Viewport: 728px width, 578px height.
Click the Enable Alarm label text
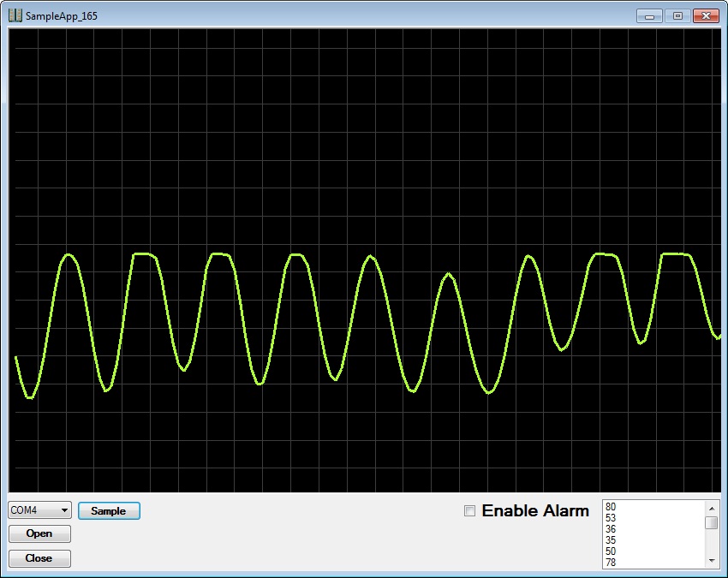tap(535, 511)
